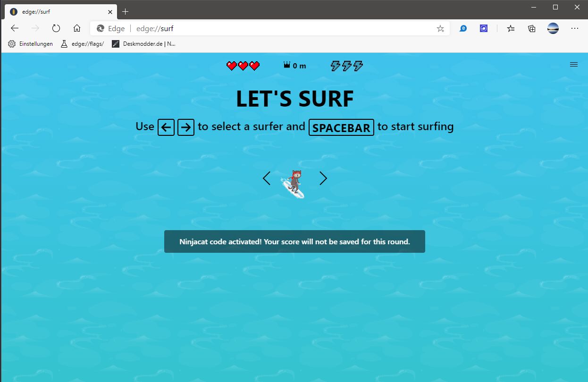Open the edge://flags/ bookmark
This screenshot has height=382, width=588.
click(82, 44)
